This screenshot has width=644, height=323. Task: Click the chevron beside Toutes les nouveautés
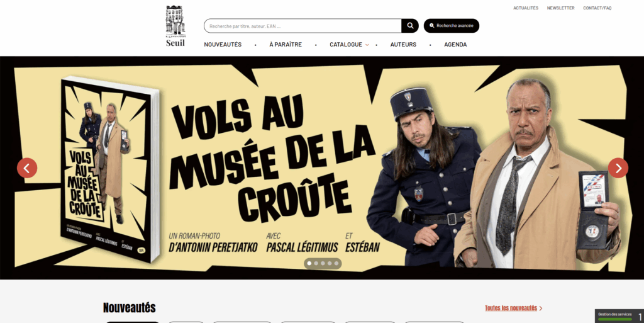click(x=540, y=309)
